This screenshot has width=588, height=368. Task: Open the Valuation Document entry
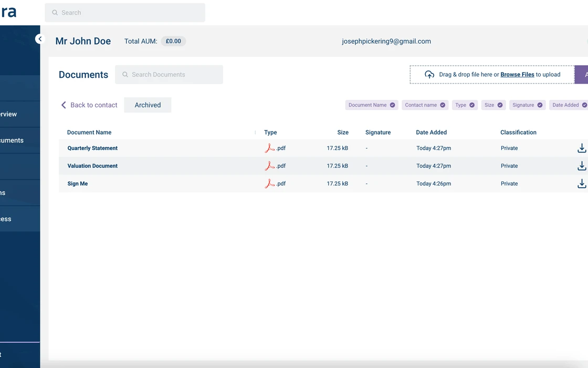point(92,166)
